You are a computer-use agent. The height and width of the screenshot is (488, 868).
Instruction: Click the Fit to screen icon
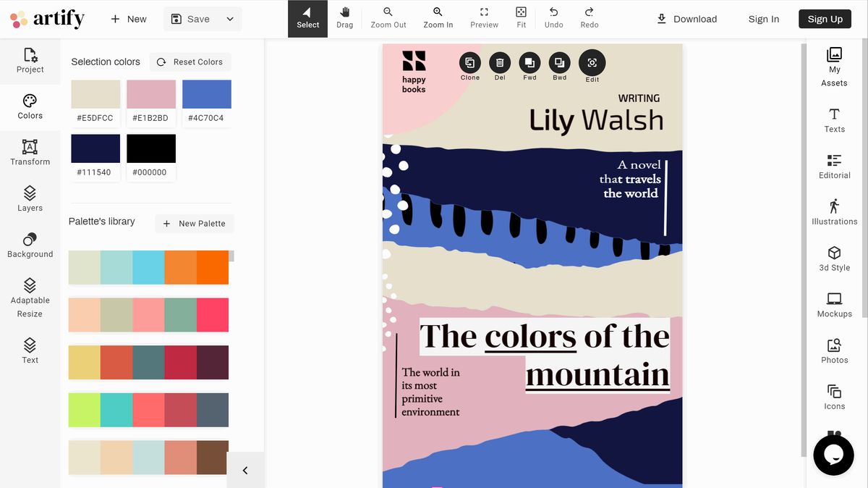click(x=521, y=18)
